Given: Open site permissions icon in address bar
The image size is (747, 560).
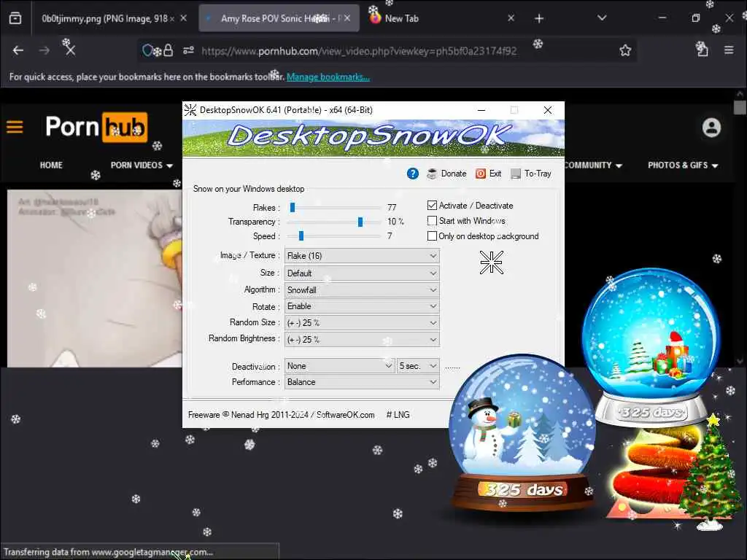Looking at the screenshot, I should pyautogui.click(x=189, y=50).
